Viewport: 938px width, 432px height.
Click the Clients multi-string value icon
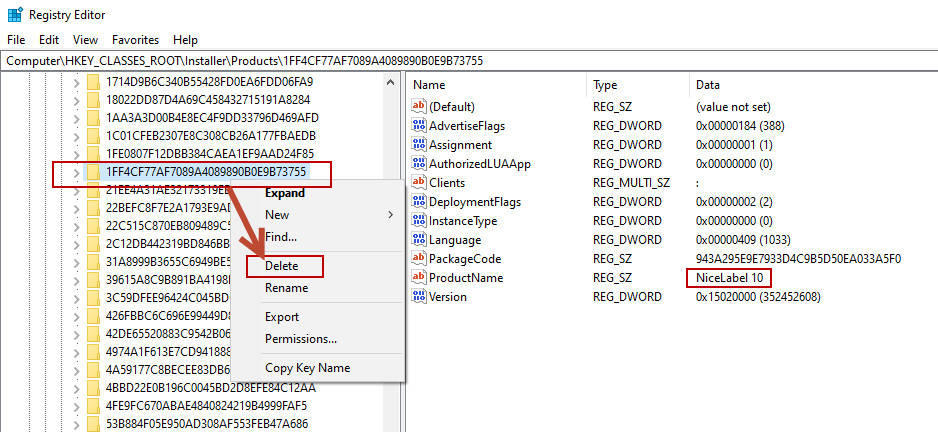(x=420, y=183)
